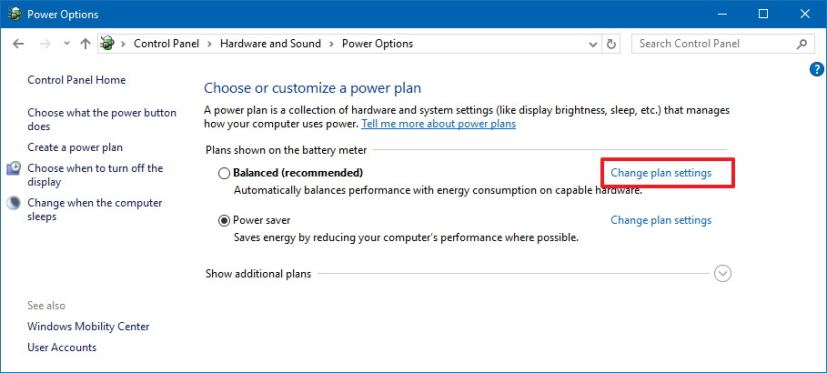Open help with the blue question mark
Screen dimensions: 827x373
[816, 69]
